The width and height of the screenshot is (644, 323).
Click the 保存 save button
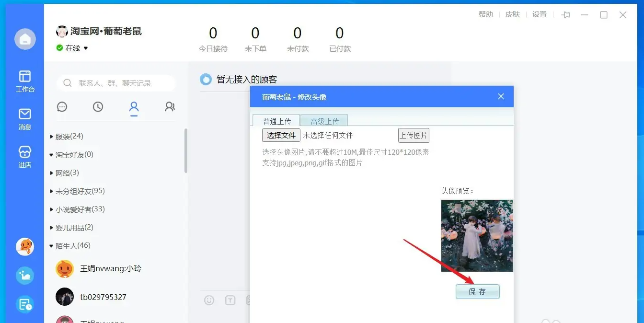point(477,291)
